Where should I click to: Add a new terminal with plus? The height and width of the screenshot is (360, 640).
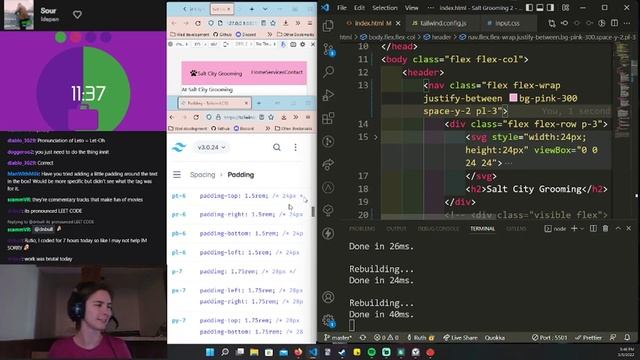tap(574, 229)
